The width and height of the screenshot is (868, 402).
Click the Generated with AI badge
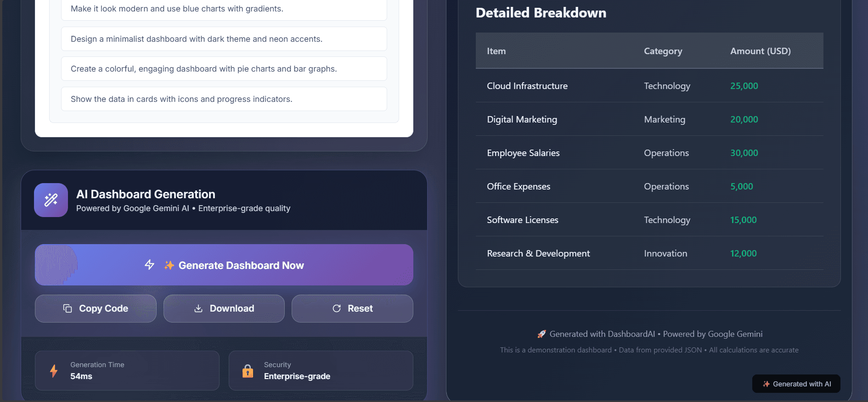796,384
